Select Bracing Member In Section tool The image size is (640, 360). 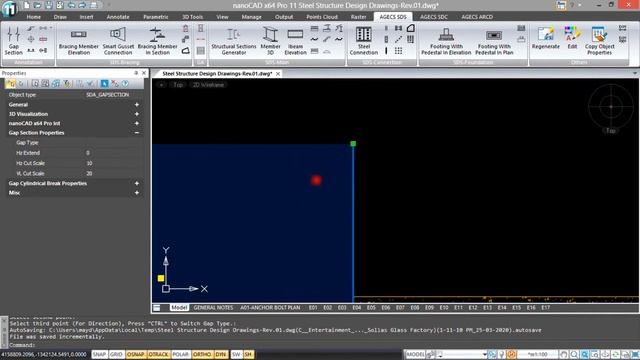pyautogui.click(x=157, y=41)
